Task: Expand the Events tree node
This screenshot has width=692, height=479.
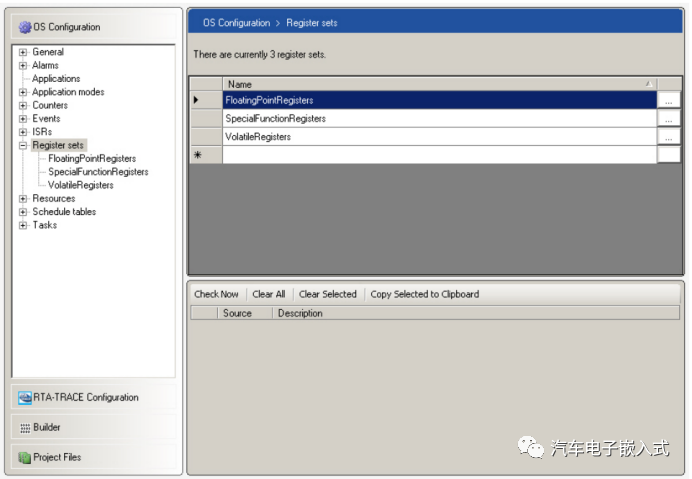Action: tap(23, 119)
